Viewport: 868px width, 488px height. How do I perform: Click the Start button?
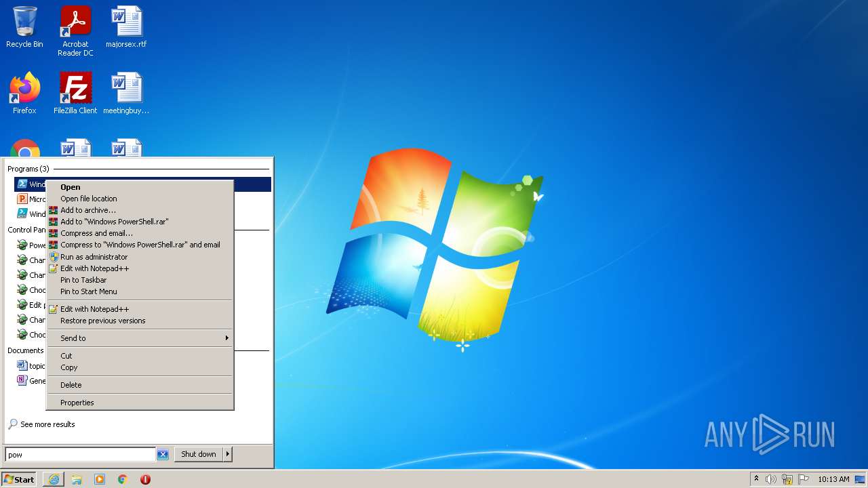click(x=19, y=479)
